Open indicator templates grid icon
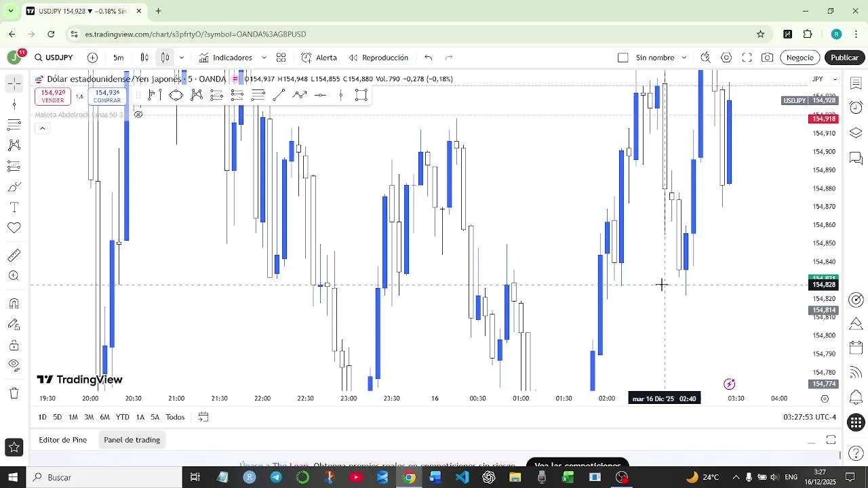This screenshot has height=488, width=868. 281,58
